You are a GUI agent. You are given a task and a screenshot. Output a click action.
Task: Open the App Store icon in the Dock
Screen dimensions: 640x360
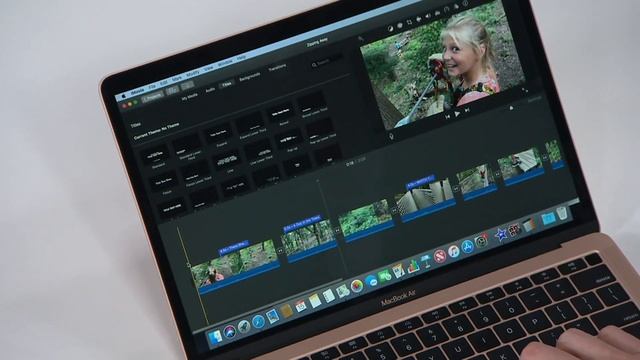(x=467, y=246)
